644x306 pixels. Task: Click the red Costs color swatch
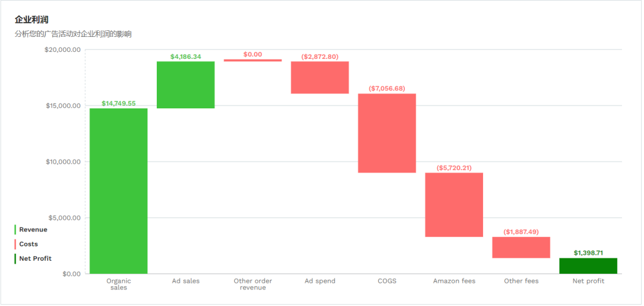pos(16,244)
